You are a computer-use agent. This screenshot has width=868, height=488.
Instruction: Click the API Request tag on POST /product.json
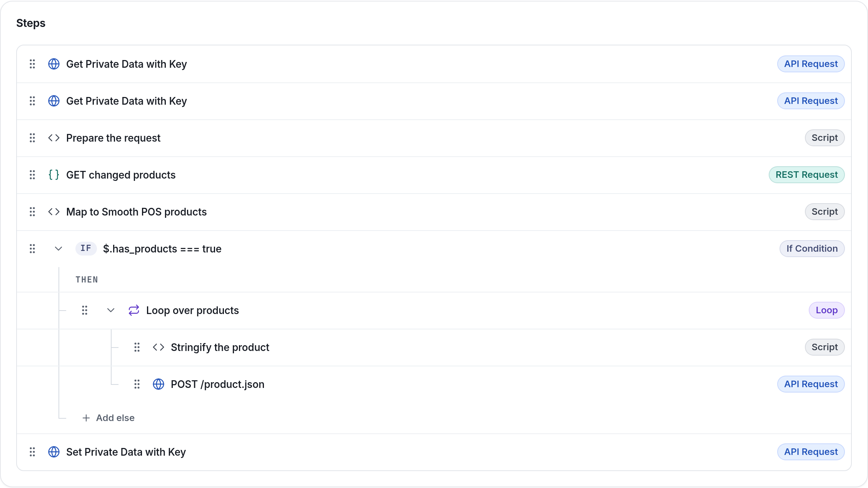click(x=811, y=384)
